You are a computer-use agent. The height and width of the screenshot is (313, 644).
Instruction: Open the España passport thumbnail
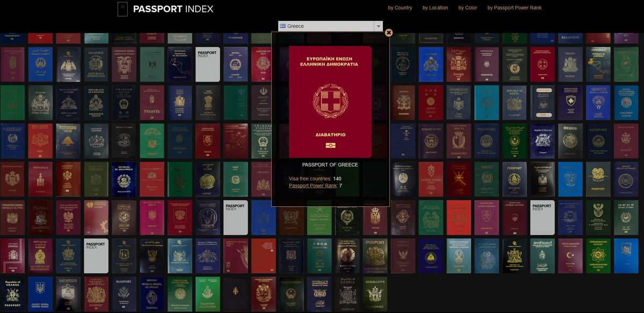[x=12, y=256]
